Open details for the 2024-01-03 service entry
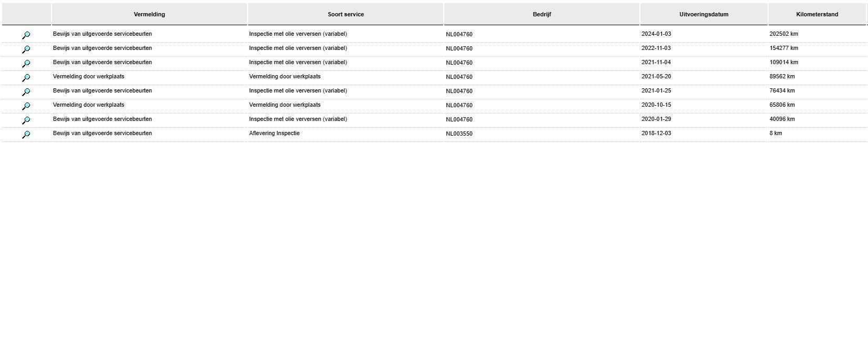Viewport: 868px width, 348px height. click(26, 35)
